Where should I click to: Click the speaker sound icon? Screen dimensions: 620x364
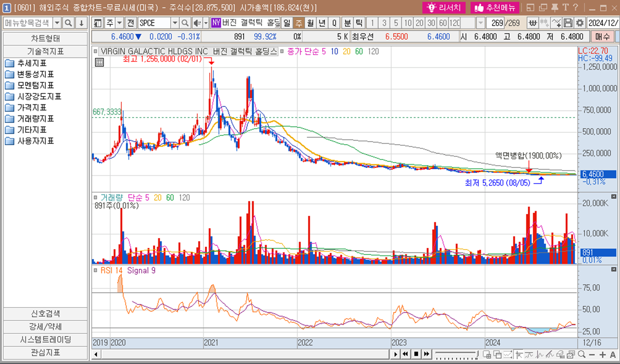[x=197, y=23]
